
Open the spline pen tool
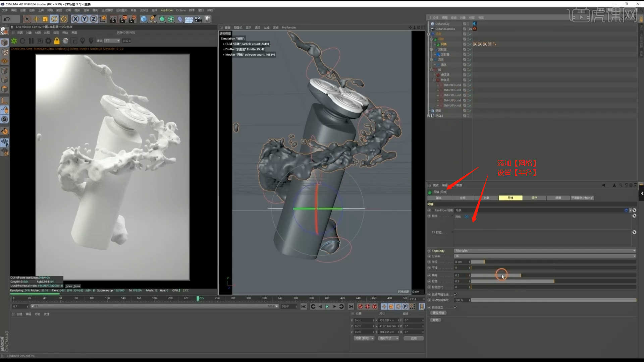pyautogui.click(x=153, y=19)
